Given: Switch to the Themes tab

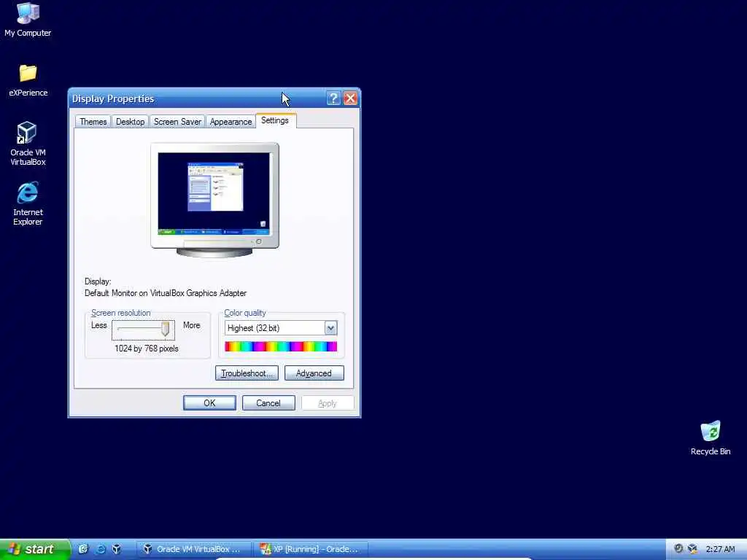Looking at the screenshot, I should tap(93, 122).
